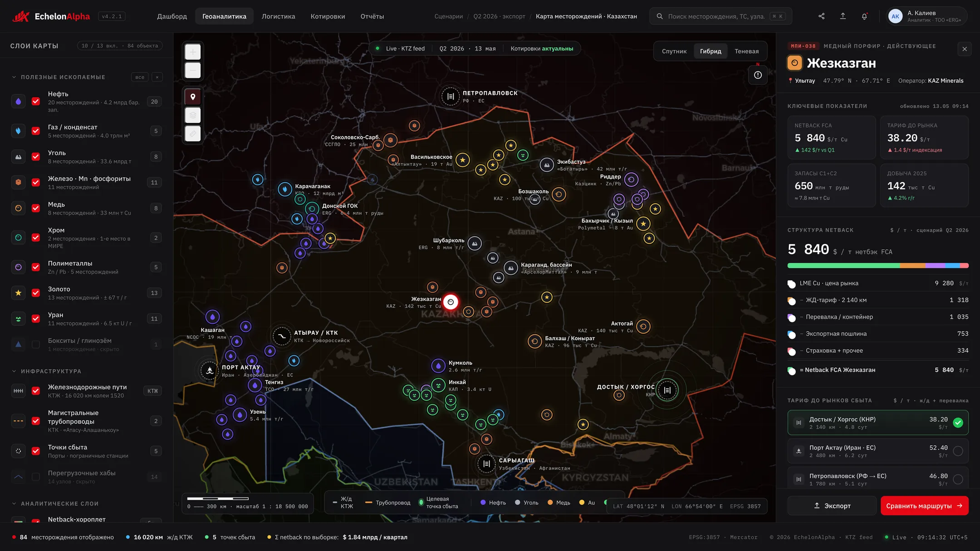This screenshot has height=551, width=980.
Task: Toggle the Полиметаллы layer checkbox
Action: 36,267
